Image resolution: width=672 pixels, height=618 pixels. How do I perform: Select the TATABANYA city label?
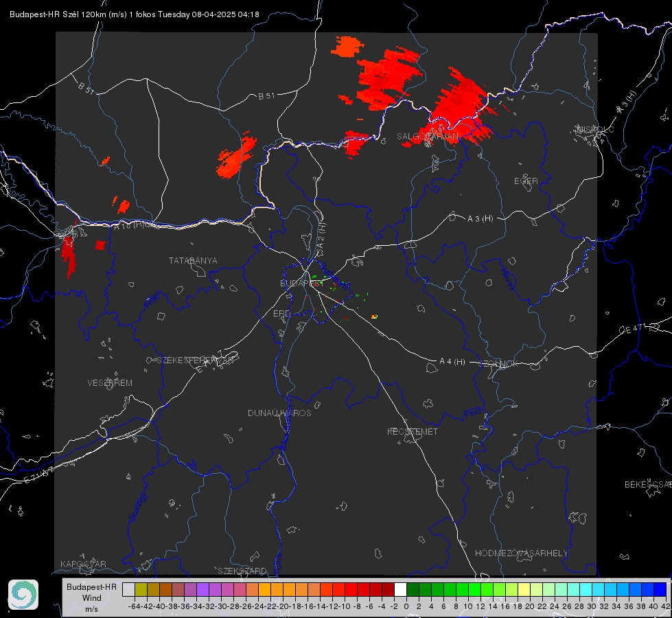point(193,261)
